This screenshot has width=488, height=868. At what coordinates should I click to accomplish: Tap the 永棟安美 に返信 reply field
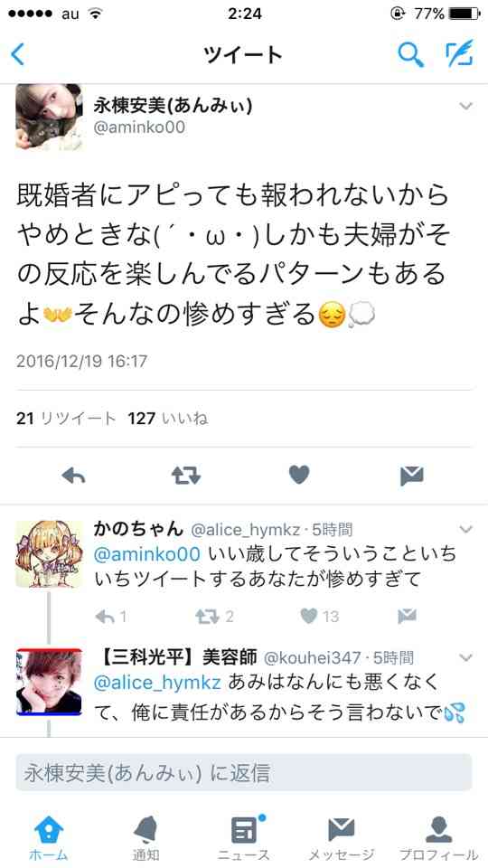pyautogui.click(x=243, y=773)
